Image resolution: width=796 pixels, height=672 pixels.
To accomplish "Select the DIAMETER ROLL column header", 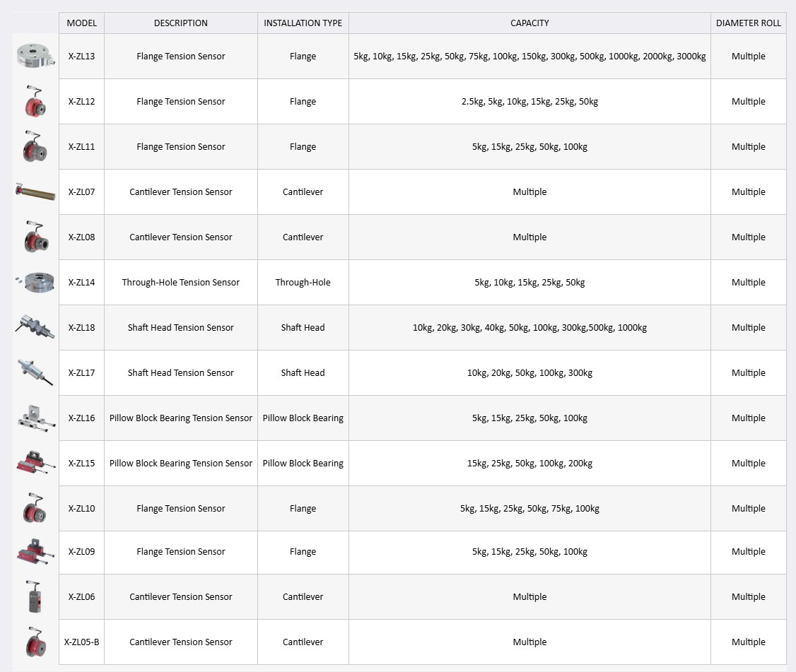I will (748, 23).
